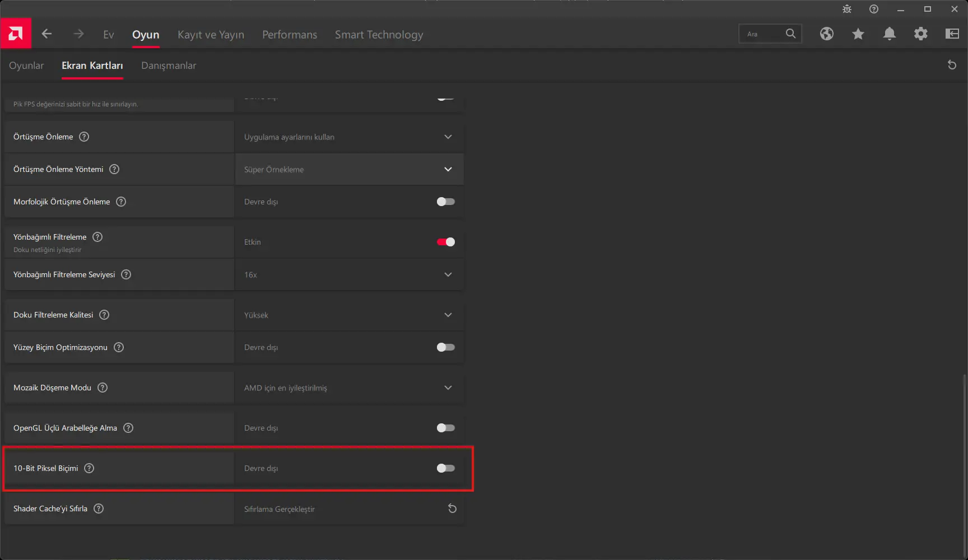Show help for Yönbağımlı Filtreleme Seviyesi
Image resolution: width=968 pixels, height=560 pixels.
126,274
